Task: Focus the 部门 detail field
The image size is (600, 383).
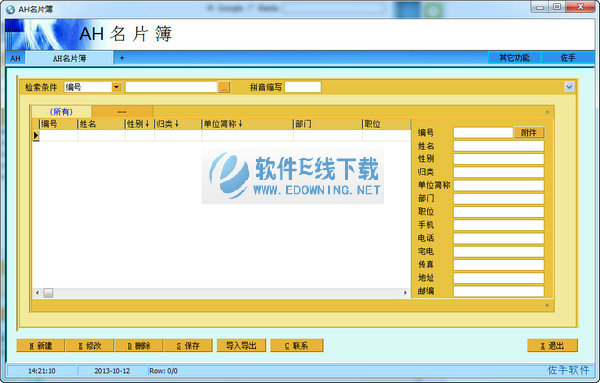Action: pos(499,199)
